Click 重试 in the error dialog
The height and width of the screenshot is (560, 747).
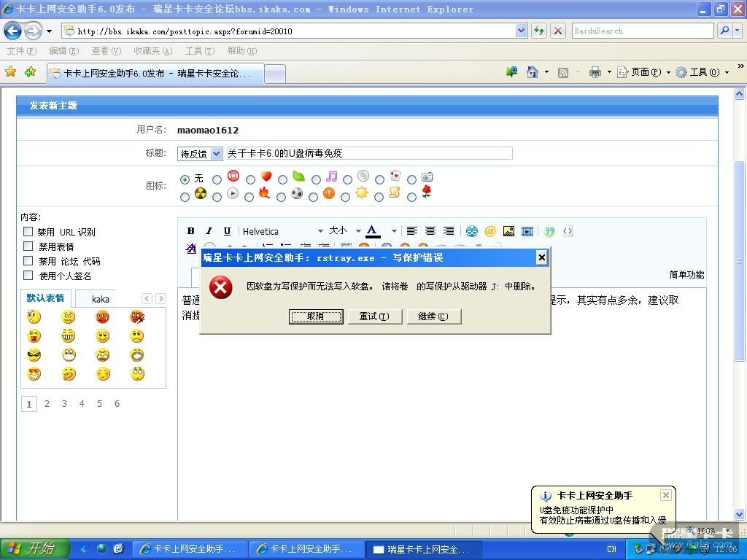point(374,316)
